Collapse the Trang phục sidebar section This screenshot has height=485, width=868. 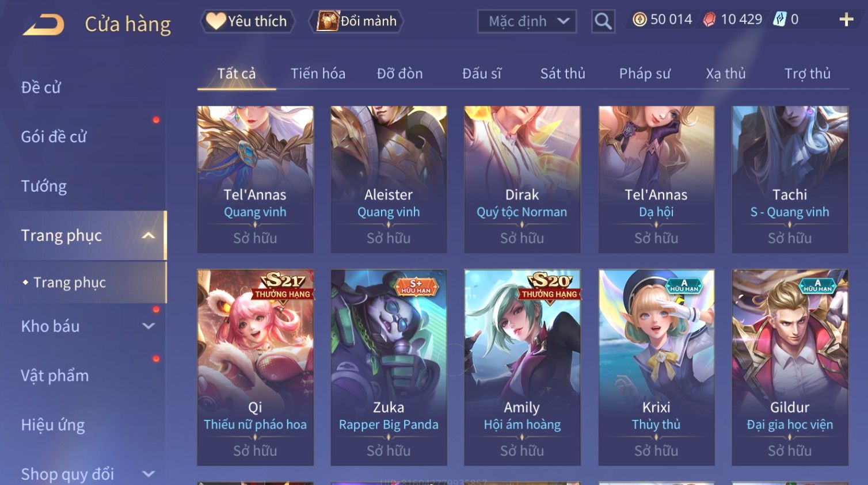149,235
